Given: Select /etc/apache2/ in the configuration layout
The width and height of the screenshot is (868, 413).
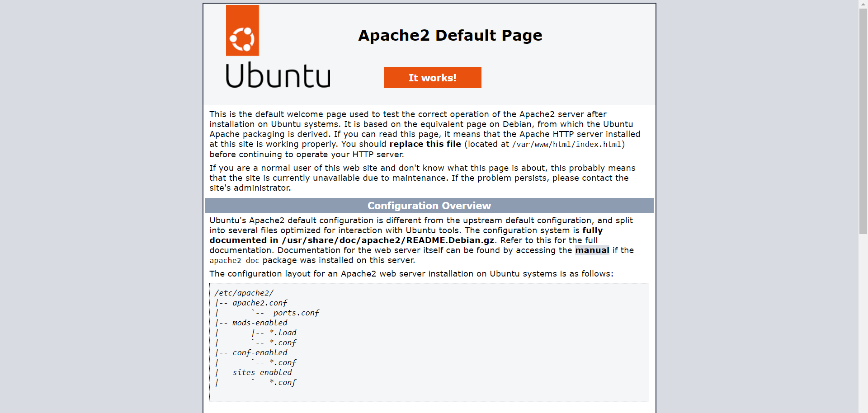Looking at the screenshot, I should (244, 292).
